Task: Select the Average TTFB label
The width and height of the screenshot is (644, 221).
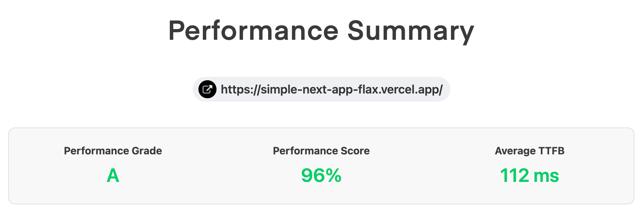Action: [x=529, y=151]
